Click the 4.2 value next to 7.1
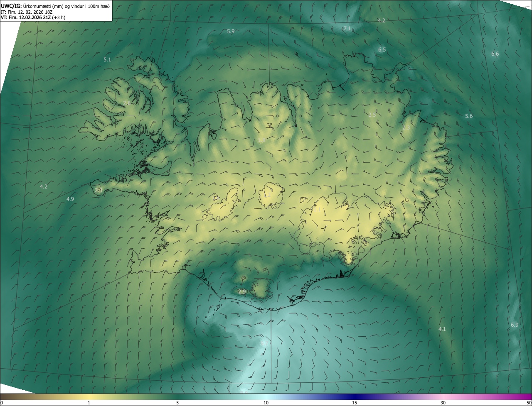 381,20
